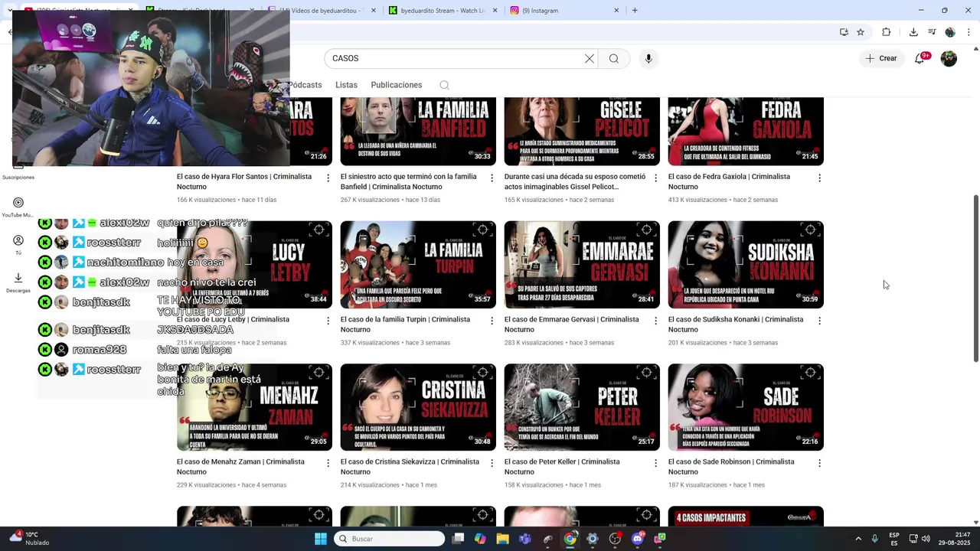980x551 pixels.
Task: Open a new browser tab
Action: tap(635, 10)
